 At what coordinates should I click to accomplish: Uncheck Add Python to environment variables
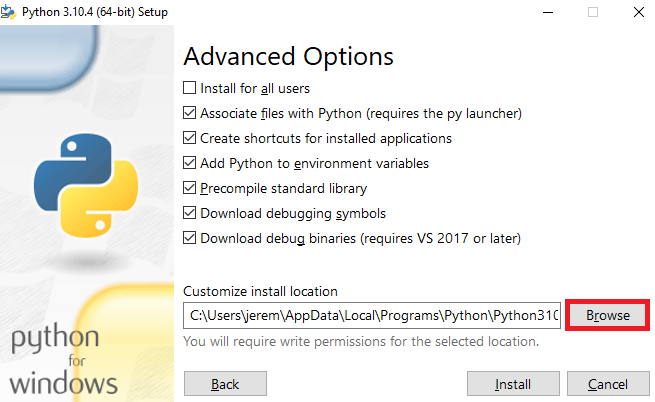click(x=189, y=163)
